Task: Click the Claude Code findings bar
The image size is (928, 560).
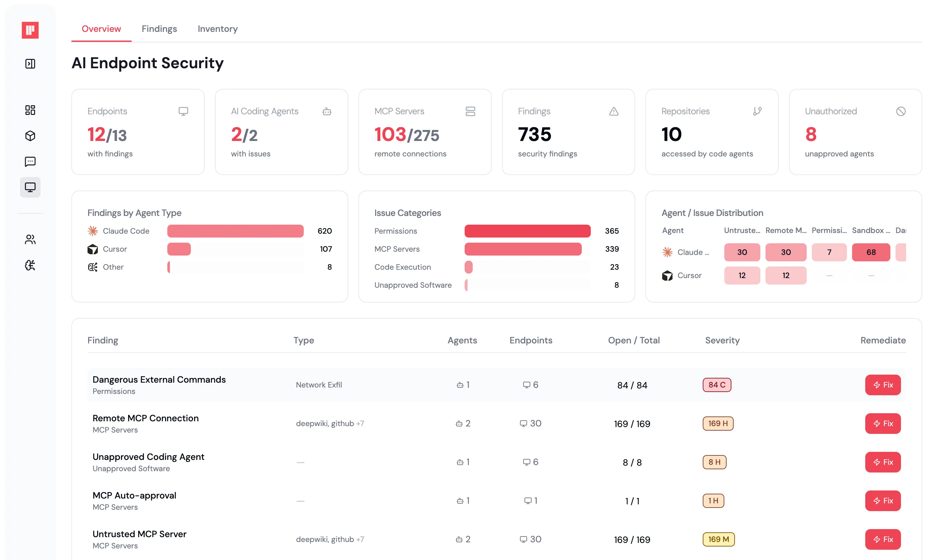Action: pos(235,231)
